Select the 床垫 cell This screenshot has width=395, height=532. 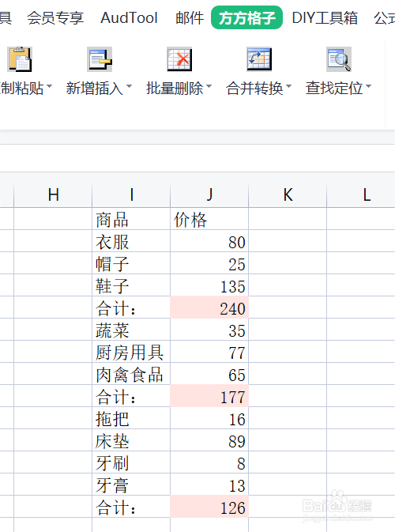(131, 440)
